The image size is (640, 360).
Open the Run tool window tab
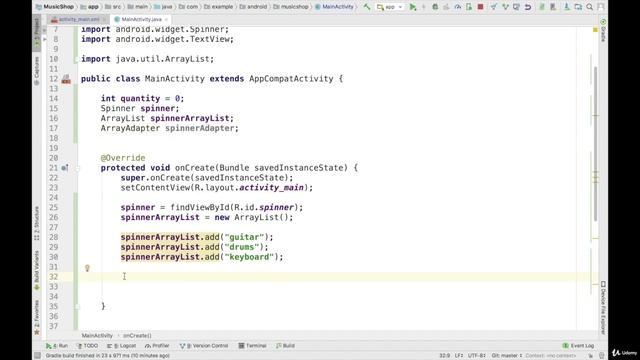57,346
